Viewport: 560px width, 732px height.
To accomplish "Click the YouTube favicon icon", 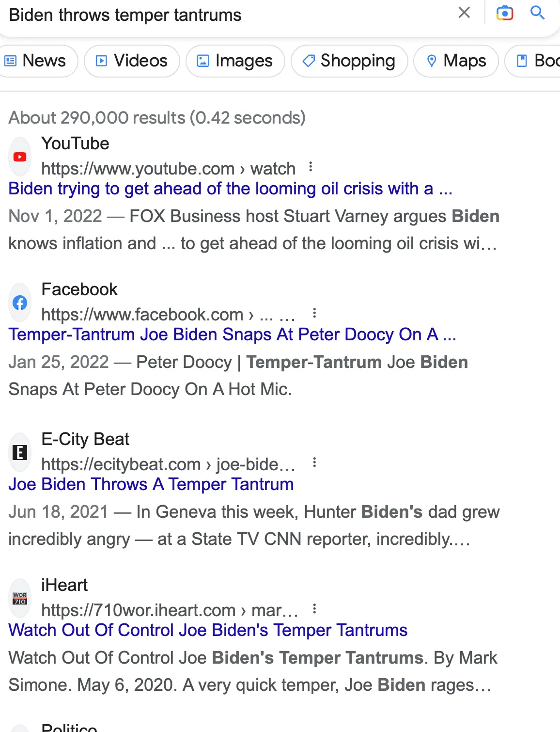I will [20, 157].
